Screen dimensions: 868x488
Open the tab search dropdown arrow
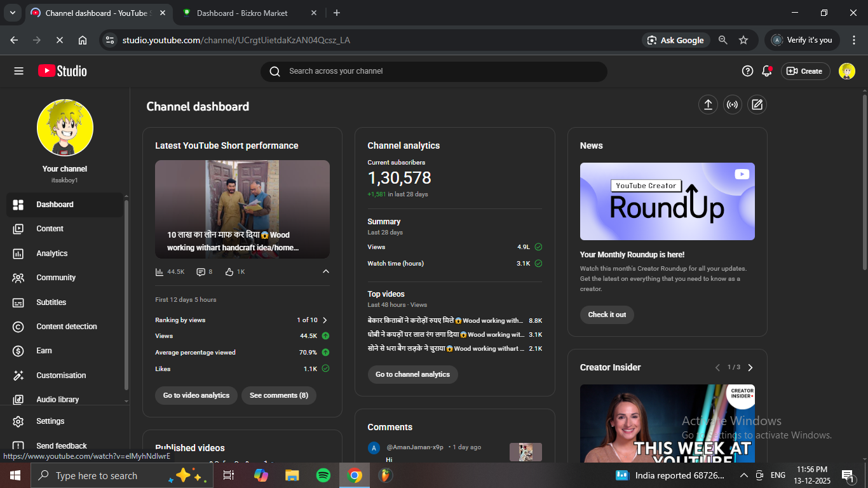pos(12,13)
